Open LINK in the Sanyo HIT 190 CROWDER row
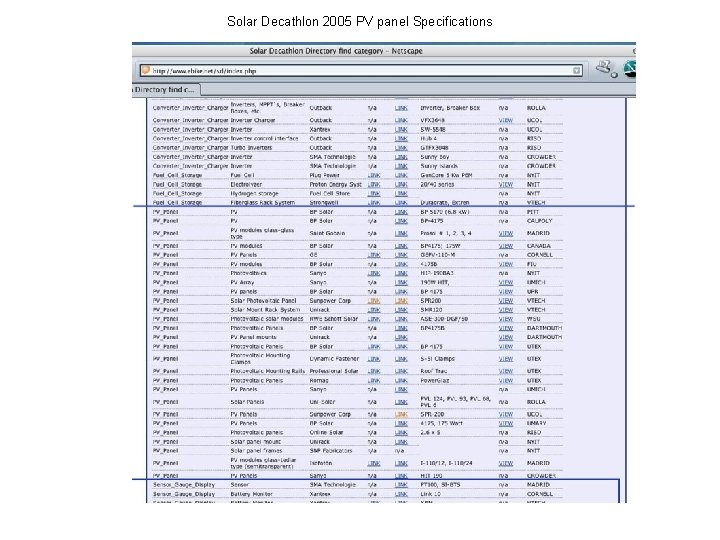The height and width of the screenshot is (540, 720). coord(401,476)
